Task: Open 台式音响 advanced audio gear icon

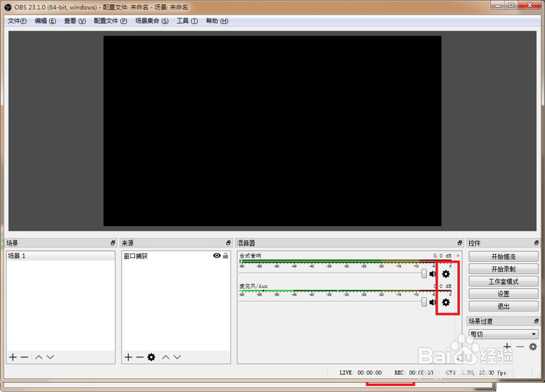Action: coord(446,274)
